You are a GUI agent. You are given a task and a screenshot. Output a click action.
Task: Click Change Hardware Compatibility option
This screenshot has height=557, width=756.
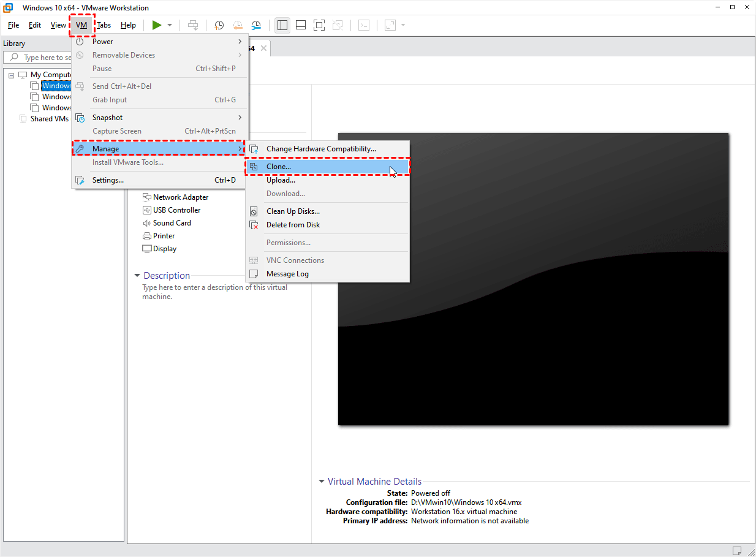(321, 149)
